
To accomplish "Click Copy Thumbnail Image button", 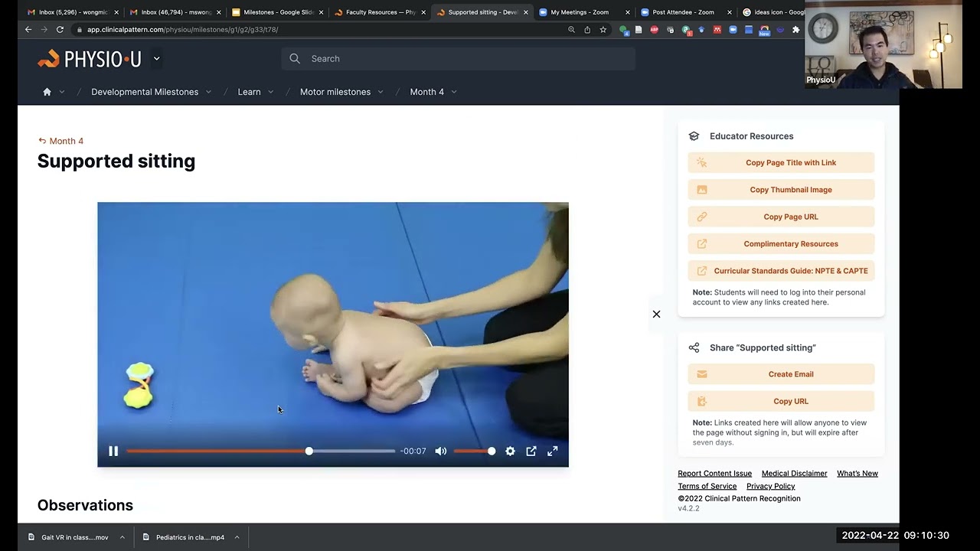I will click(781, 190).
